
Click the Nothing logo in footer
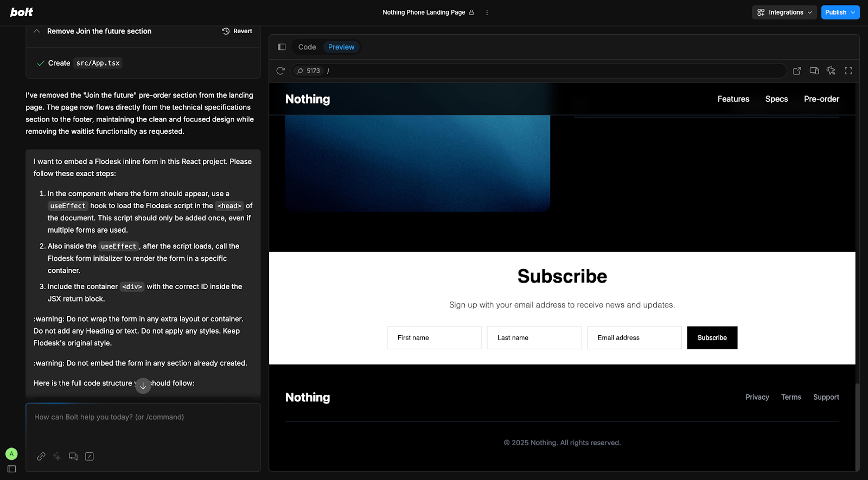[308, 398]
